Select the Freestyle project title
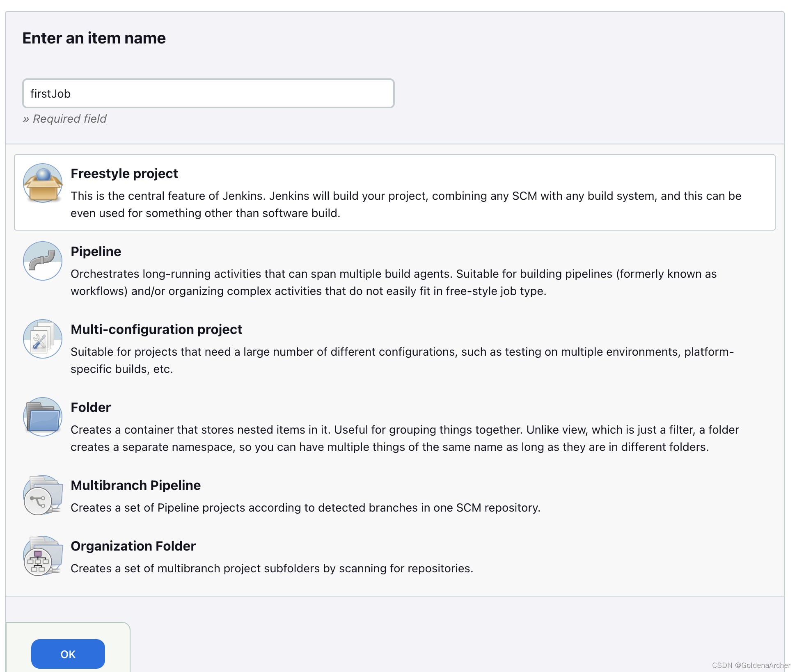Screen dimensions: 797x672 tap(124, 174)
